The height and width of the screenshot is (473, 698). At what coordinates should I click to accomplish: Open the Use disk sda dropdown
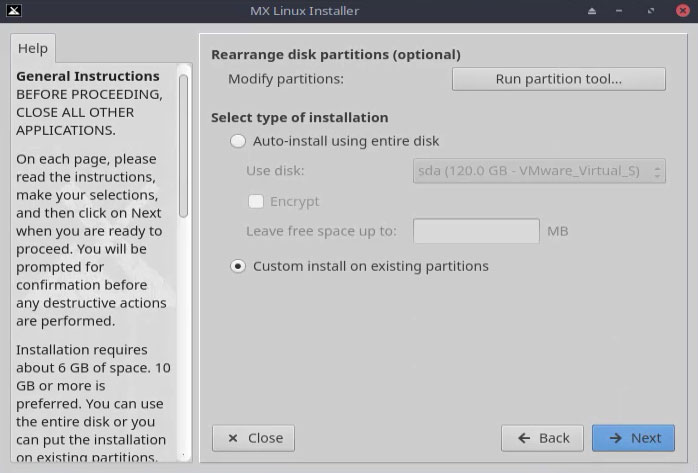[539, 171]
